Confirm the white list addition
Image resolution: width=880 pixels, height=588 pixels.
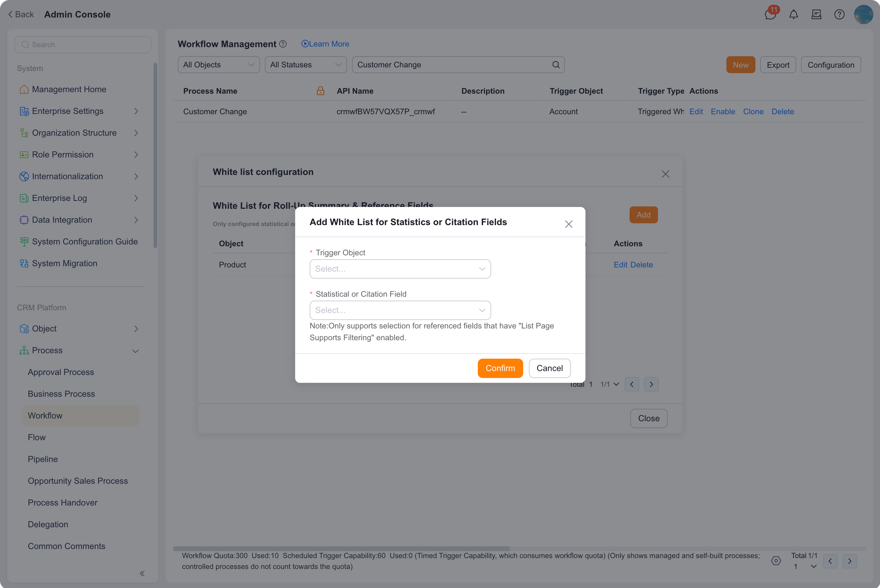click(500, 368)
